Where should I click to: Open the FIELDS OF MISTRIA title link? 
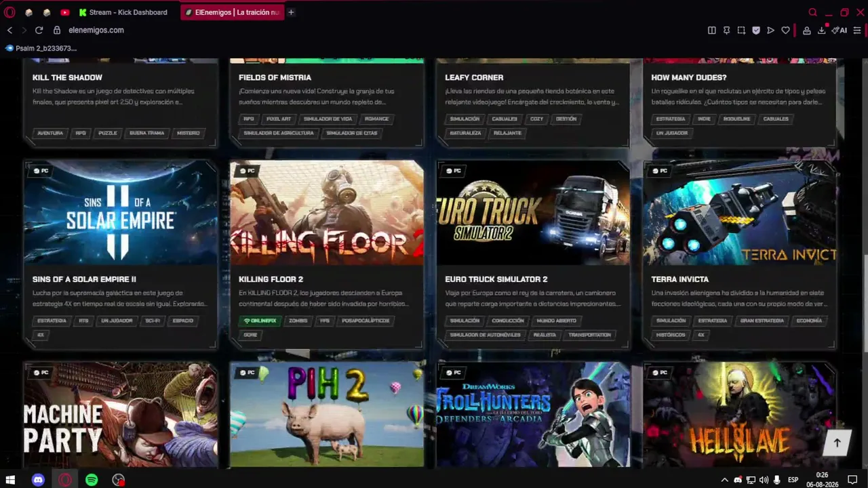(275, 77)
